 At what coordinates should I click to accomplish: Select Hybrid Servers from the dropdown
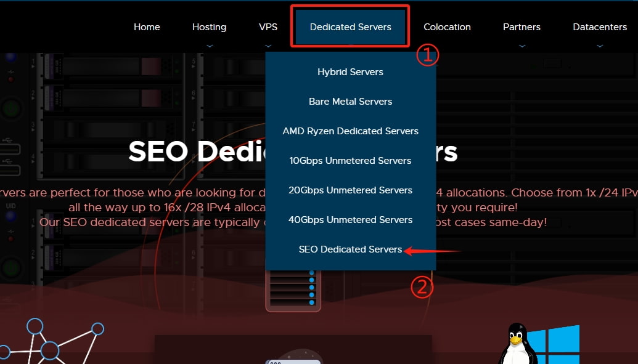(x=350, y=72)
